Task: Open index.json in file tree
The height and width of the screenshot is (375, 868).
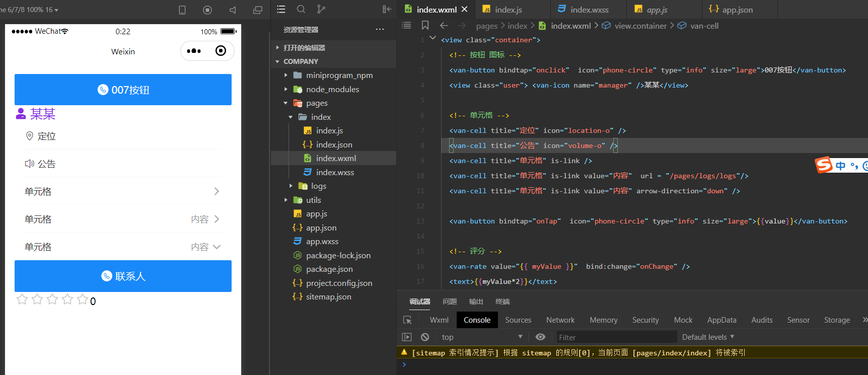Action: pos(334,144)
